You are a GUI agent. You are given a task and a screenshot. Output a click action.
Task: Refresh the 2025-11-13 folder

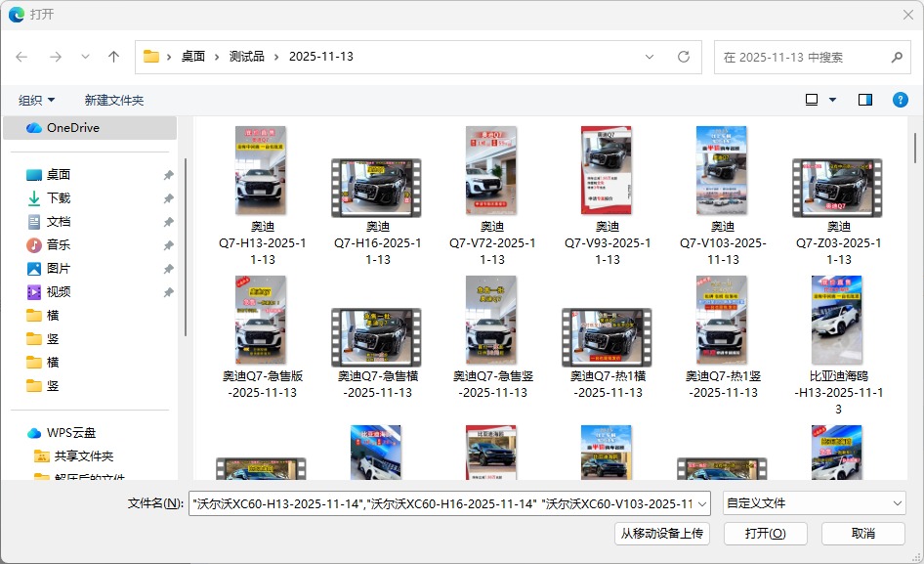point(684,57)
